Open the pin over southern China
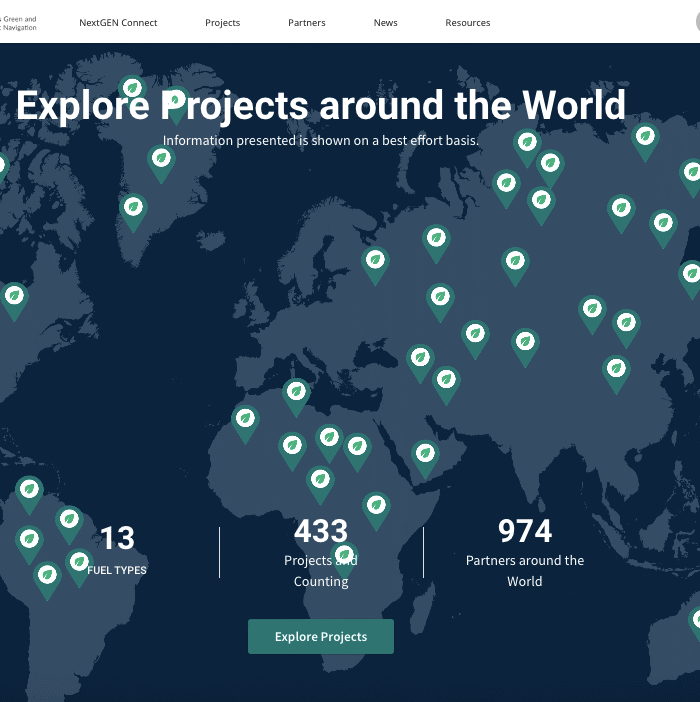Image resolution: width=700 pixels, height=702 pixels. [x=617, y=370]
